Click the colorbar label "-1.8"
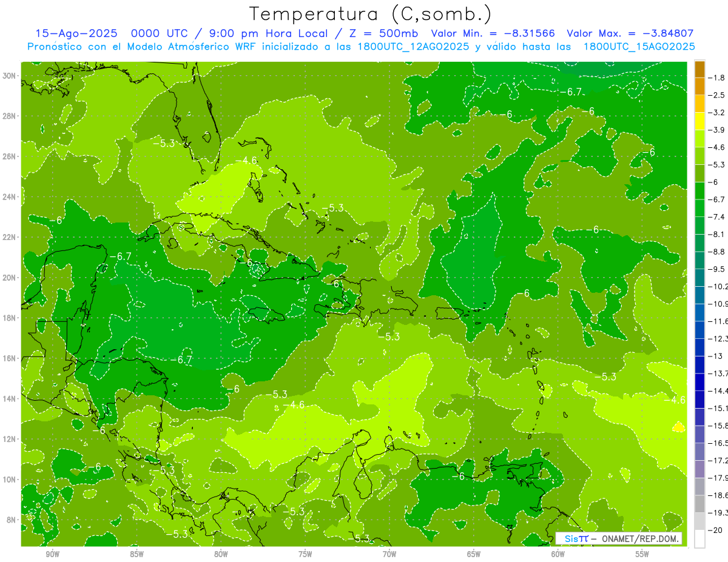The width and height of the screenshot is (728, 562). 717,78
